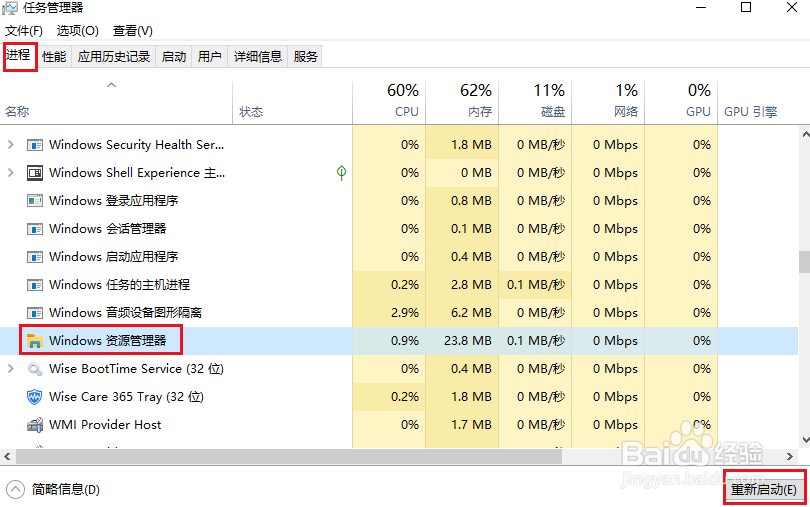This screenshot has width=810, height=507.
Task: Click the horizontal scrollbar right arrow
Action: [790, 456]
